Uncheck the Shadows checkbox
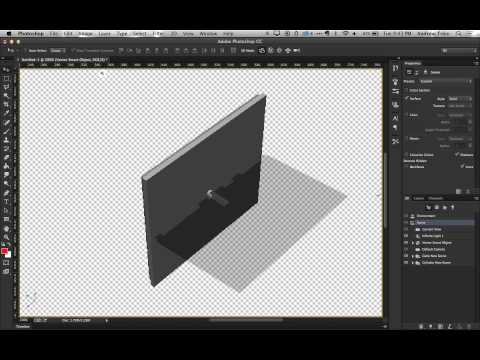 tap(457, 155)
